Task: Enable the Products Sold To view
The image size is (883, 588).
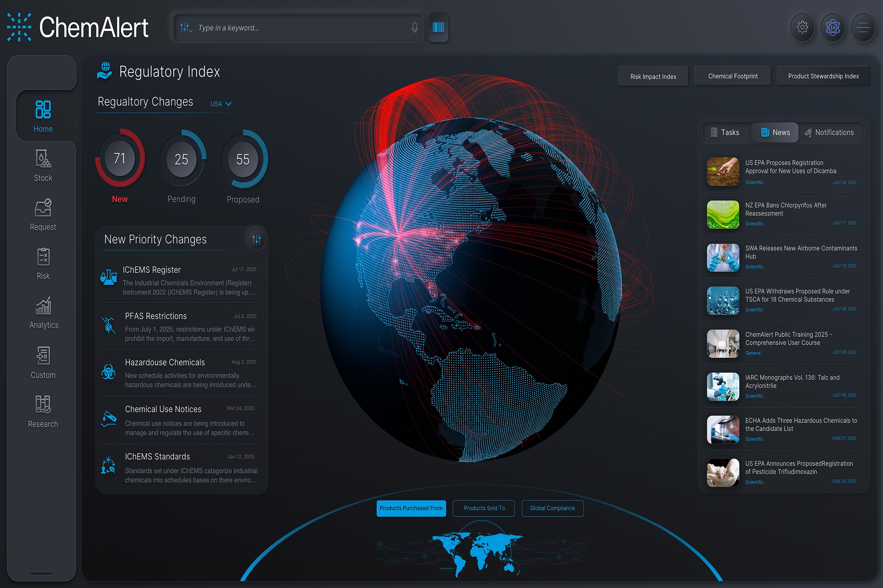Action: 483,508
